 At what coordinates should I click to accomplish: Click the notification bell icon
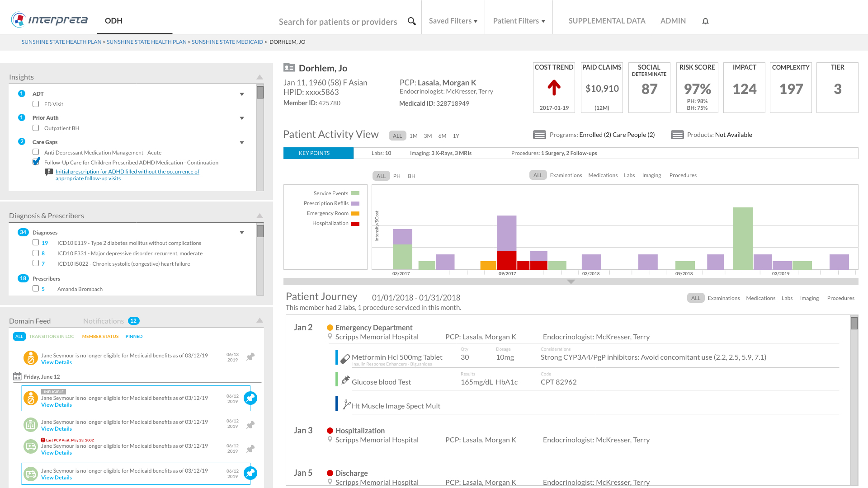point(705,21)
